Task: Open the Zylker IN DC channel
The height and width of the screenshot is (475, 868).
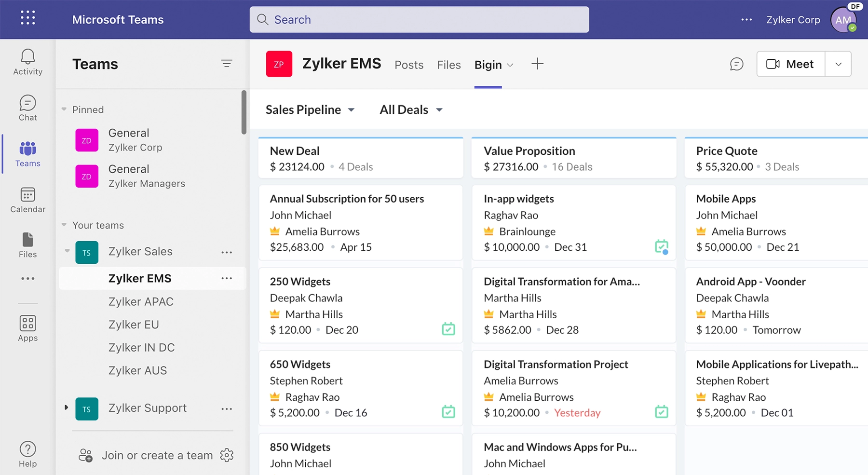Action: [141, 348]
